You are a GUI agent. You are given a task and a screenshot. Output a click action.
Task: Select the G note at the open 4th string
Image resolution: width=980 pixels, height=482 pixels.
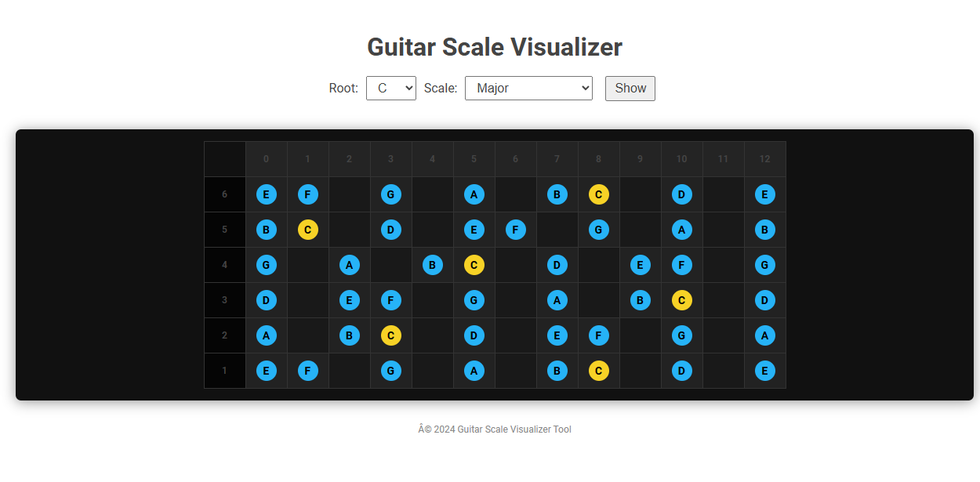pyautogui.click(x=266, y=264)
